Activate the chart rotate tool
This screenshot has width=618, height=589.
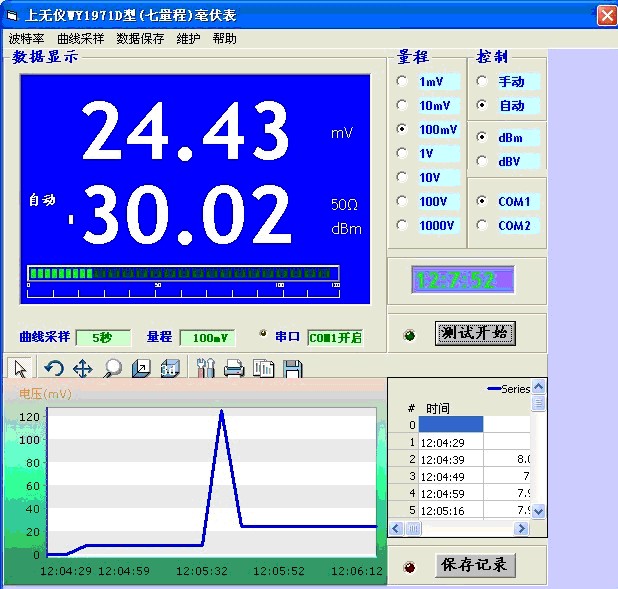tap(54, 368)
